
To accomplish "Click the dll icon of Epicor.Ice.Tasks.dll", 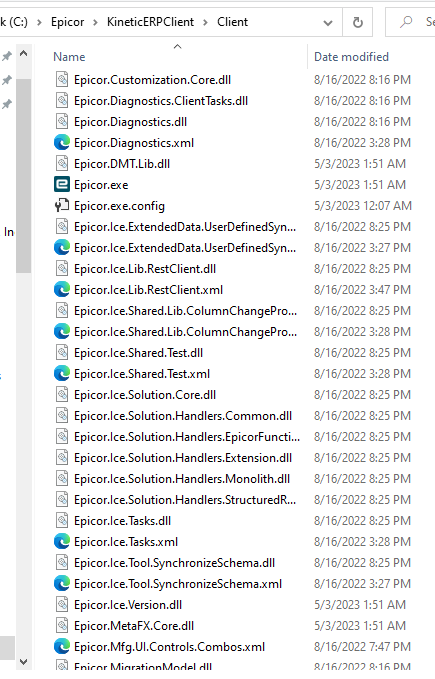I will (x=62, y=521).
